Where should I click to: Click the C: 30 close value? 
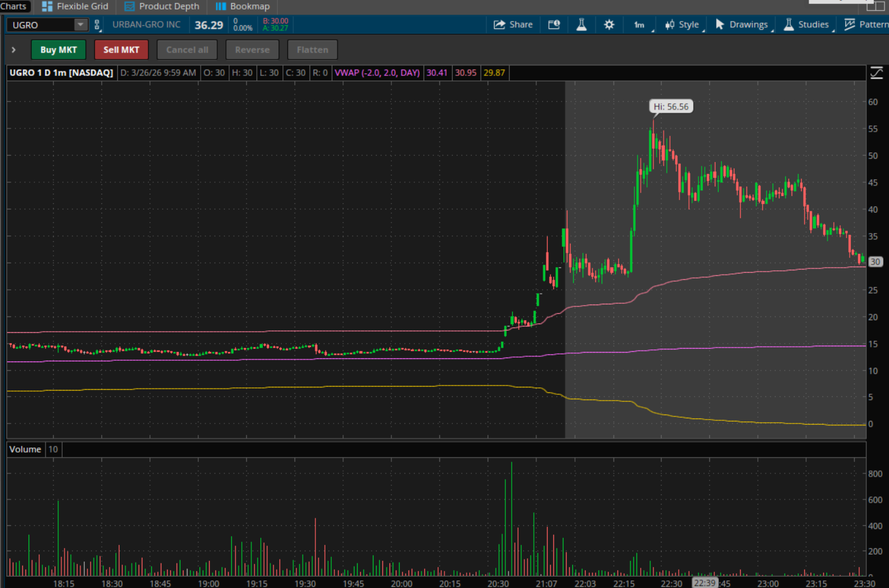click(x=296, y=73)
